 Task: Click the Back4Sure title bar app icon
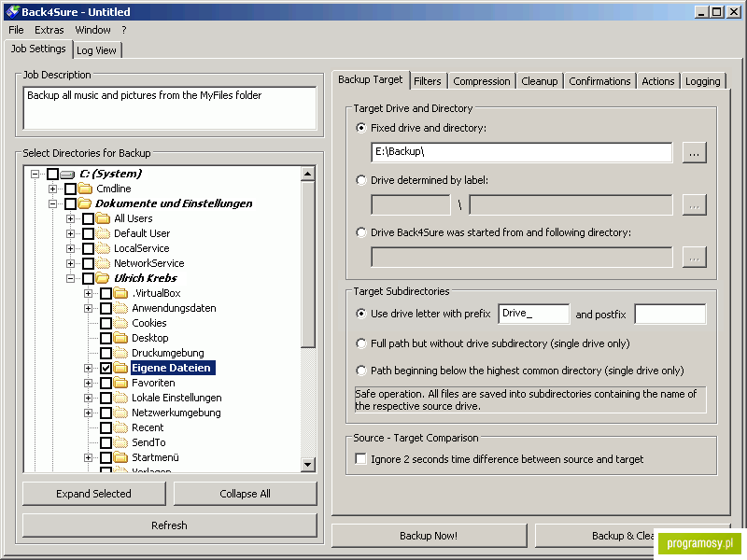pyautogui.click(x=12, y=11)
